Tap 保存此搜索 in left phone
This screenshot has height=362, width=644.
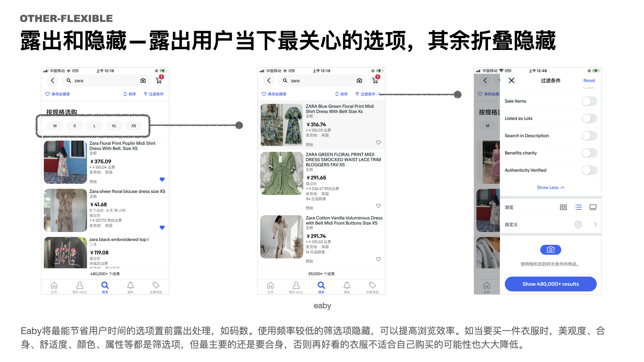58,94
